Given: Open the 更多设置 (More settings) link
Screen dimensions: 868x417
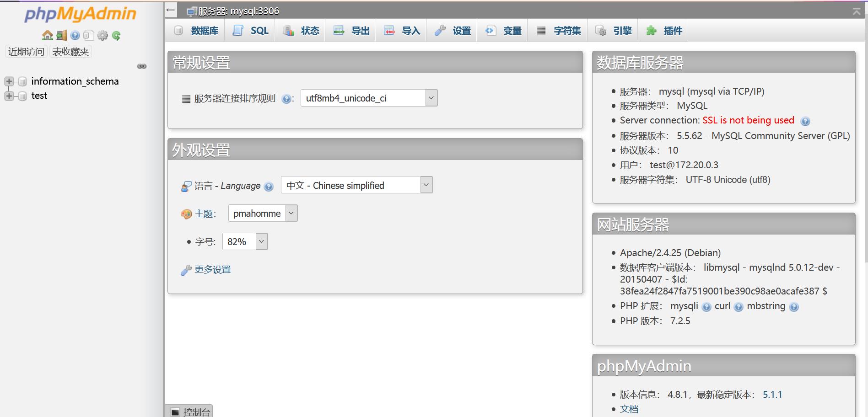Looking at the screenshot, I should tap(212, 270).
